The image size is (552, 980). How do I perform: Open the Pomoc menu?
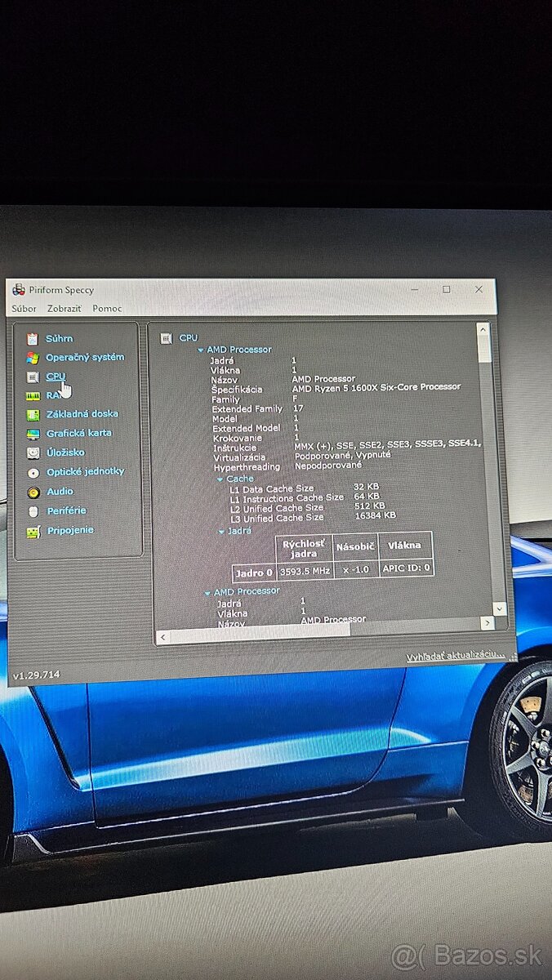click(107, 309)
